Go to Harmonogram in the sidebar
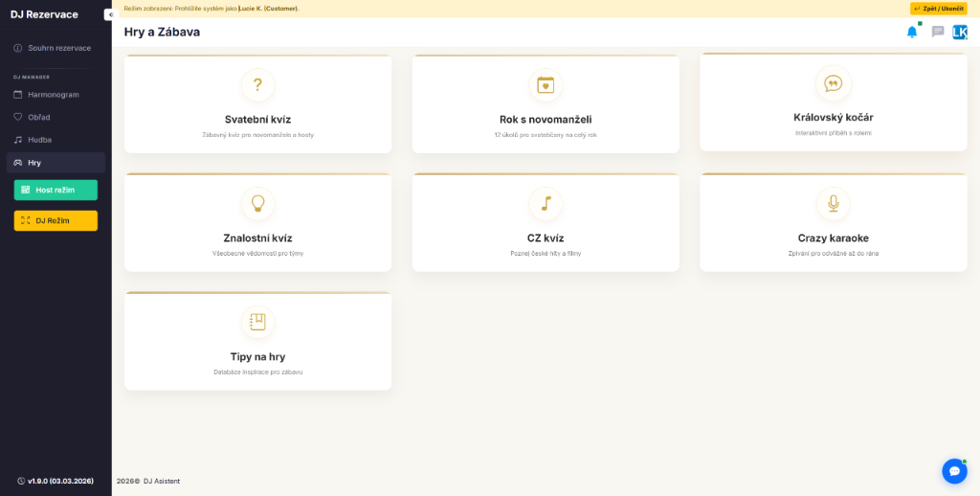 (x=56, y=95)
